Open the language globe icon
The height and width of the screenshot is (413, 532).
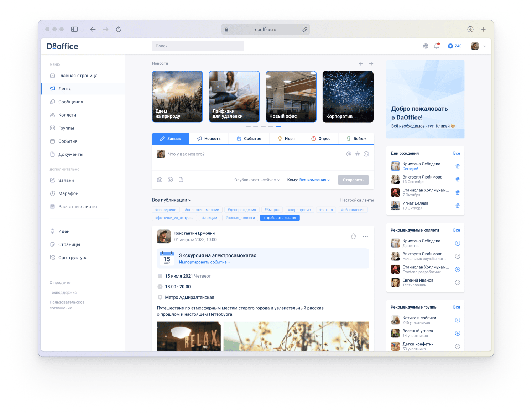tap(426, 46)
